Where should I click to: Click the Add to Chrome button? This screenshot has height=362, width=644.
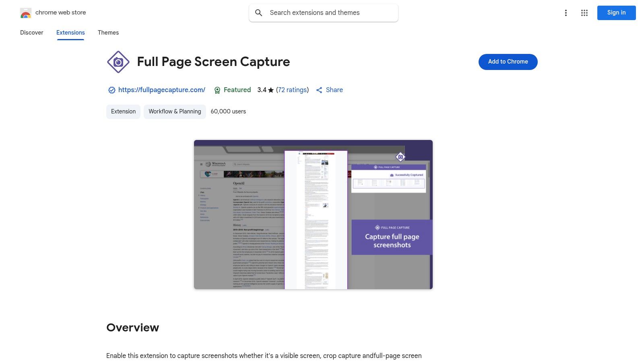(x=508, y=62)
